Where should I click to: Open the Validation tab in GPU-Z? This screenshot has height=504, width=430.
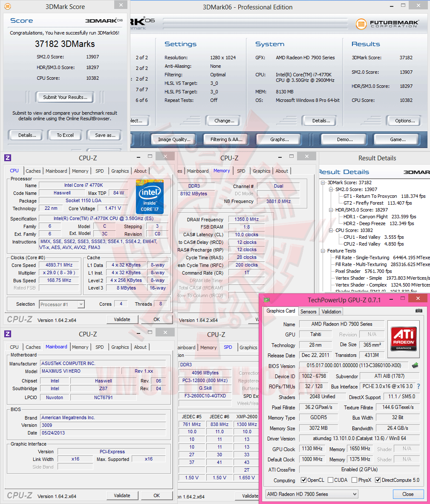(332, 311)
